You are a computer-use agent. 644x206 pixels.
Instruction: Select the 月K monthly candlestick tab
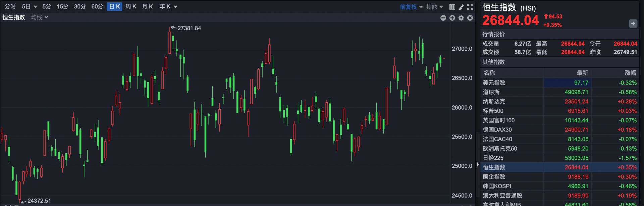pos(147,7)
